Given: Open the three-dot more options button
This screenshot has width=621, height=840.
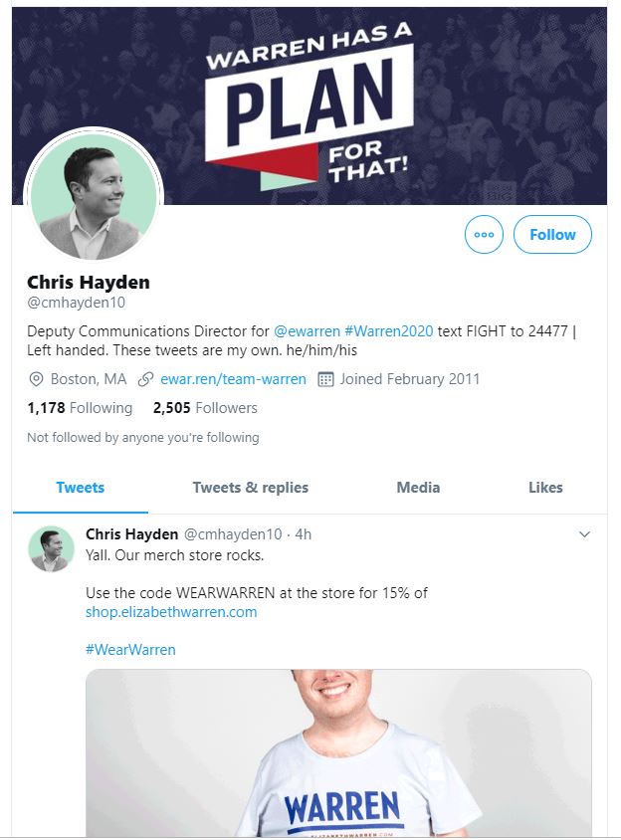Looking at the screenshot, I should (485, 235).
